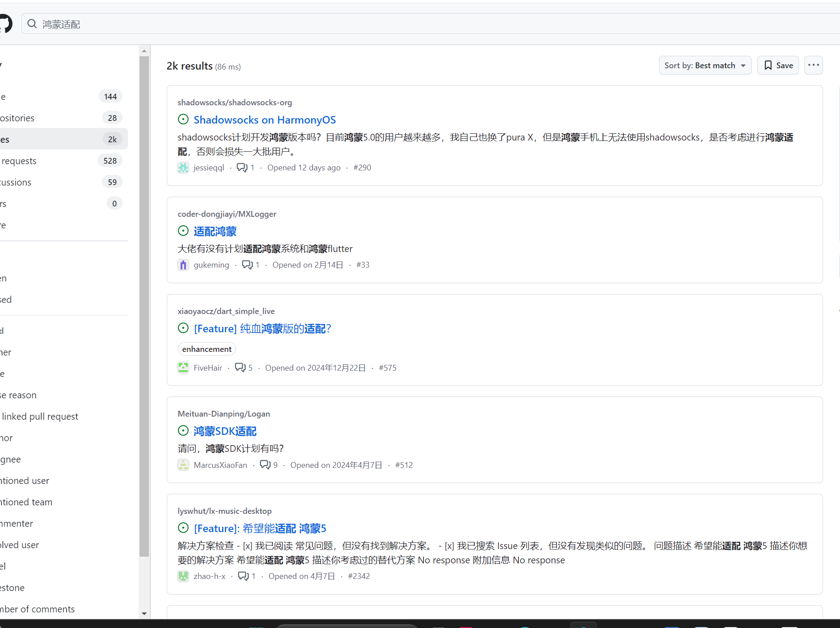840x628 pixels.
Task: Click gukeming's profile avatar
Action: [x=183, y=264]
